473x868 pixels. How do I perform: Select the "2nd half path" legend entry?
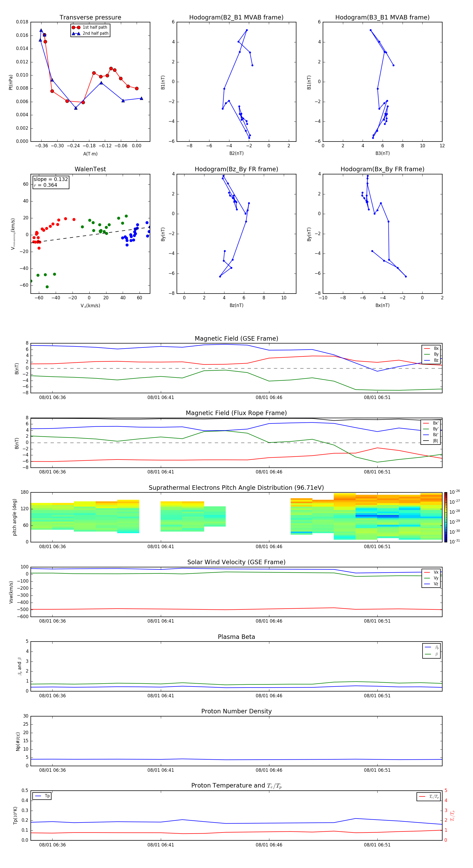90,33
